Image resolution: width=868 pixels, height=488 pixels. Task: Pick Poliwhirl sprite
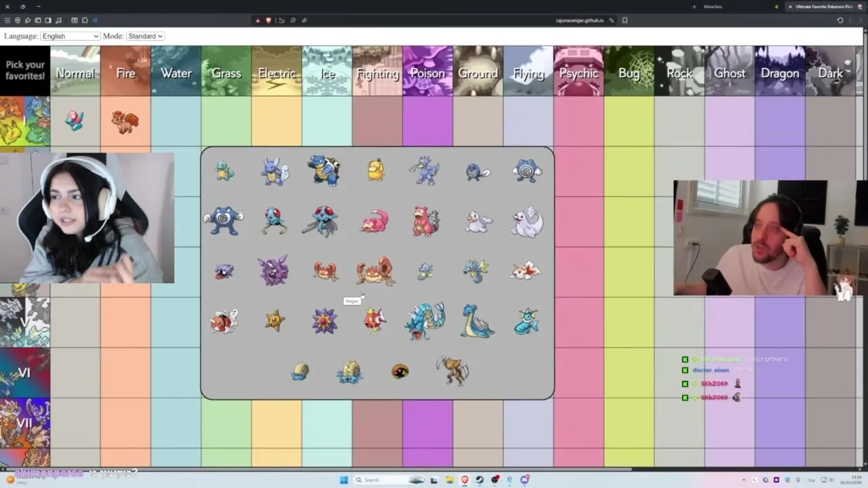click(528, 171)
